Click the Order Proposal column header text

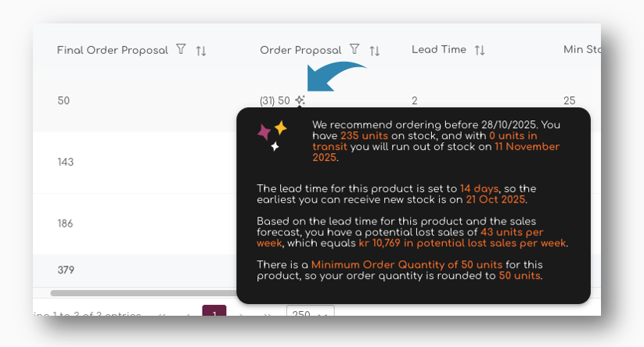(300, 50)
